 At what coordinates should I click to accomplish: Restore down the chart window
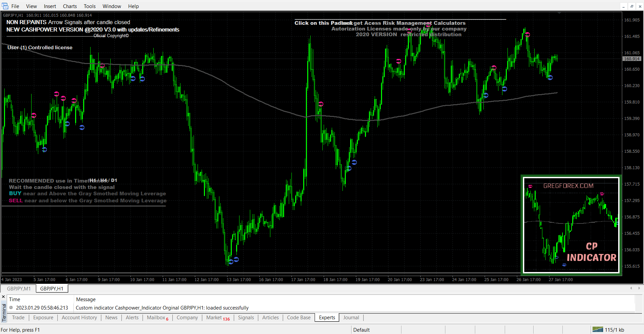(x=632, y=6)
